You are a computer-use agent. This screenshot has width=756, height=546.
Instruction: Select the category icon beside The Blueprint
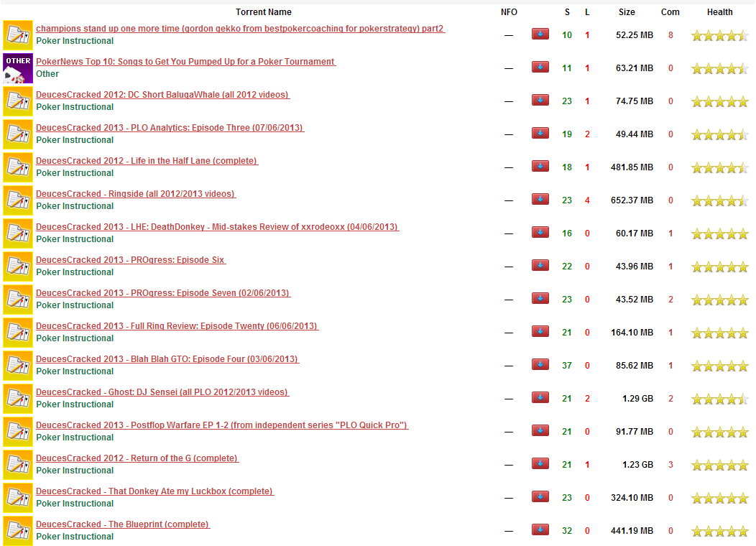point(18,531)
